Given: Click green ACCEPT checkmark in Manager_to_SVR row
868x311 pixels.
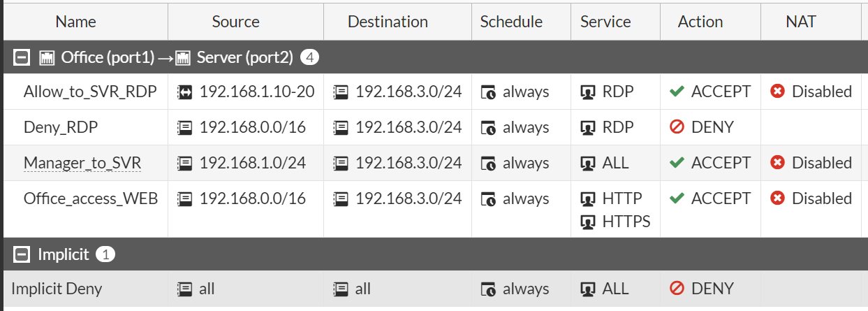Looking at the screenshot, I should [676, 163].
